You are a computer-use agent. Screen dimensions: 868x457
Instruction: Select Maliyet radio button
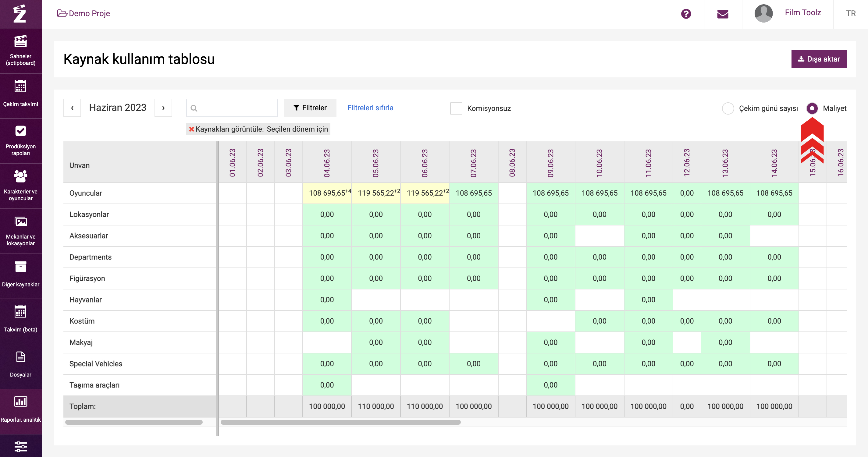click(812, 108)
